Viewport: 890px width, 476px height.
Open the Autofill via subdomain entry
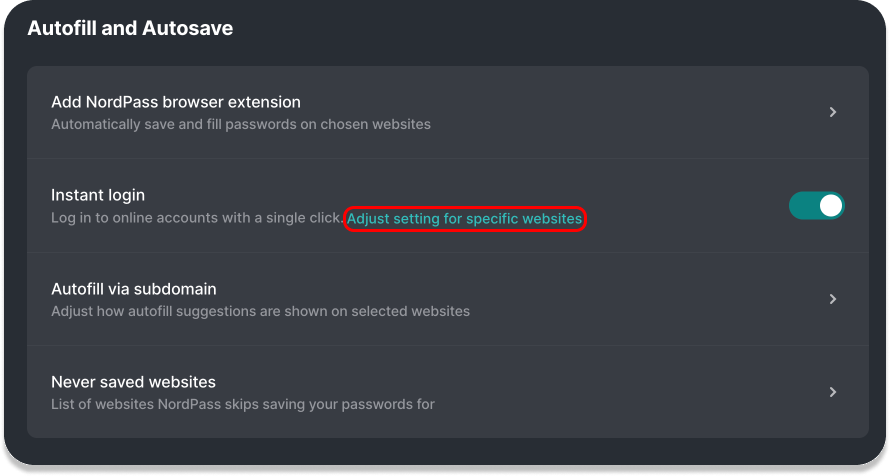448,299
